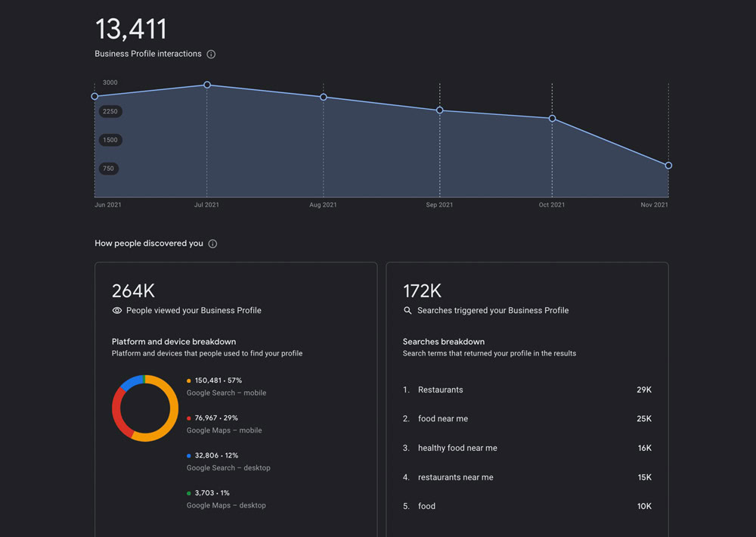Select the blue Google Search desktop legend dot
The image size is (756, 537).
coord(187,455)
